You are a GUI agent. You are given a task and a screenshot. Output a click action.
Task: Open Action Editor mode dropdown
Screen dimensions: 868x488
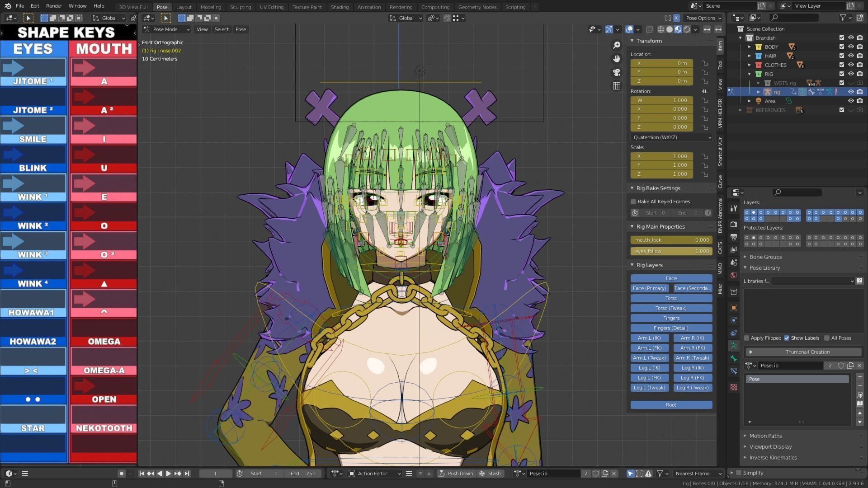pyautogui.click(x=375, y=474)
